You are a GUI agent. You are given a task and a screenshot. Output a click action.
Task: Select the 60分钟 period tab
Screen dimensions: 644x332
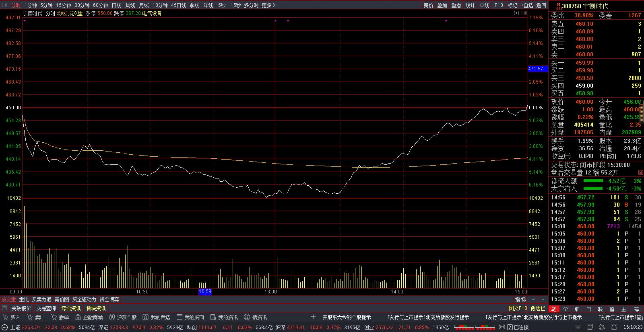point(101,5)
